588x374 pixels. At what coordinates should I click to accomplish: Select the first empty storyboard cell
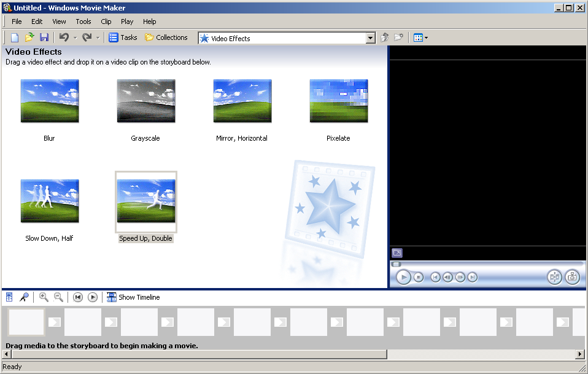point(26,322)
